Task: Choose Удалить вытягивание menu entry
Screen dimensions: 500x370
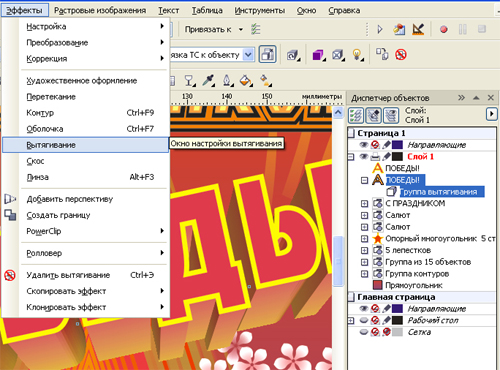Action: pyautogui.click(x=85, y=275)
